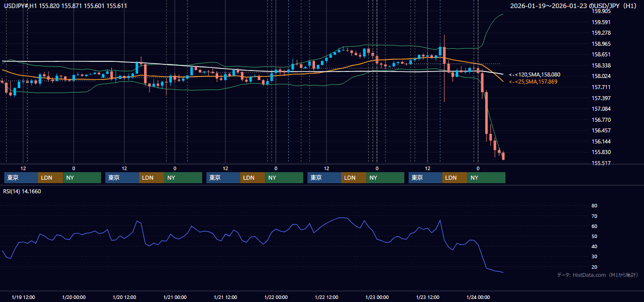Click the RSI level 40 label

594,246
